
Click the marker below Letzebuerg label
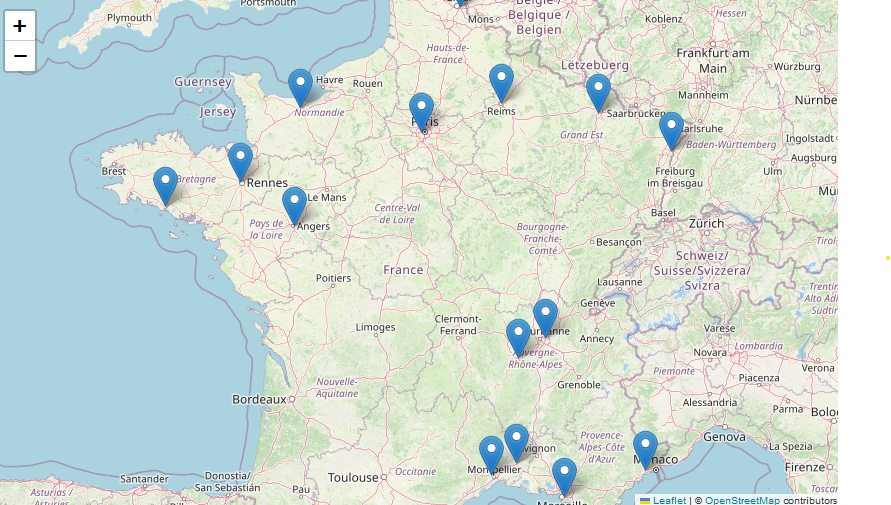pos(598,91)
